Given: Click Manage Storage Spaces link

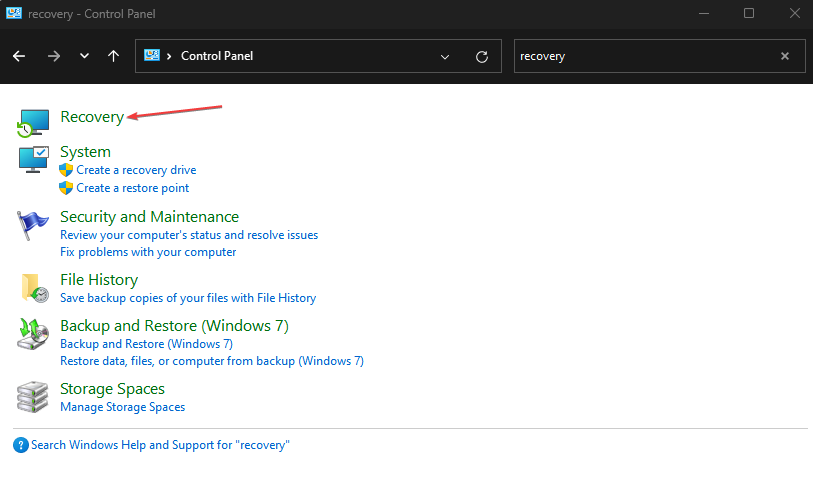Looking at the screenshot, I should [x=122, y=407].
